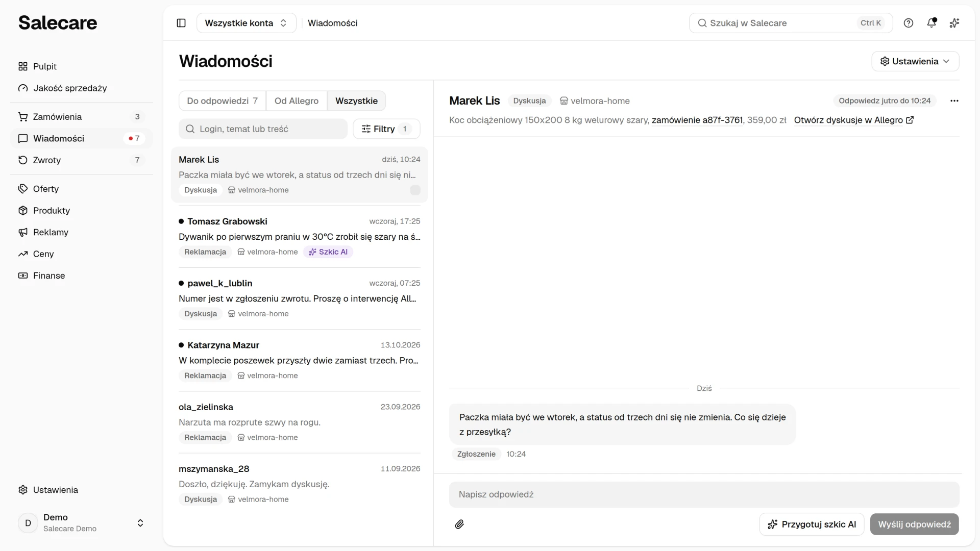Open the Filtry filter menu
The width and height of the screenshot is (980, 551).
(x=386, y=129)
